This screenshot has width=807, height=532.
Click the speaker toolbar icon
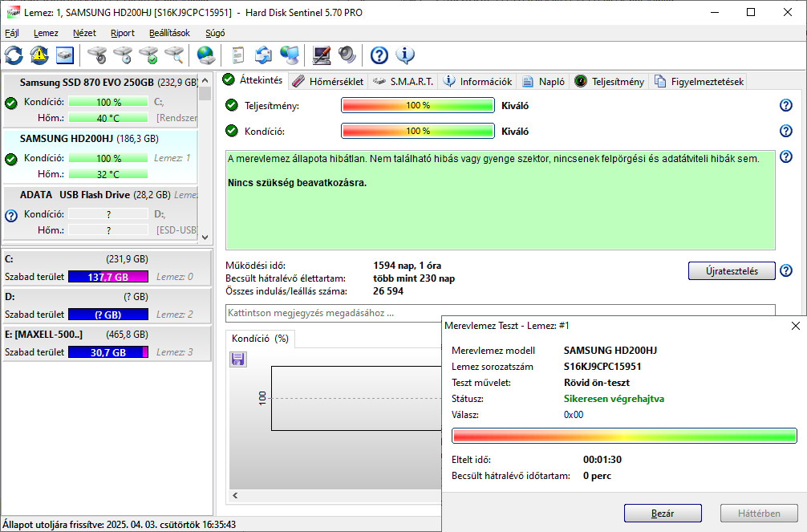point(347,55)
